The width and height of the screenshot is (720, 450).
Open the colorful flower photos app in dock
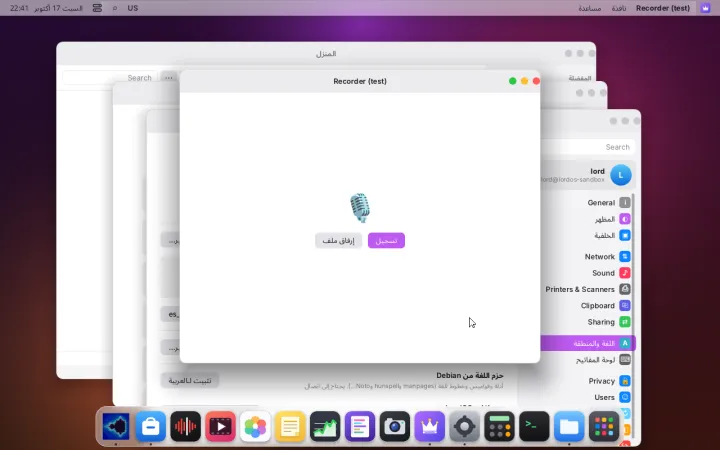click(x=255, y=427)
